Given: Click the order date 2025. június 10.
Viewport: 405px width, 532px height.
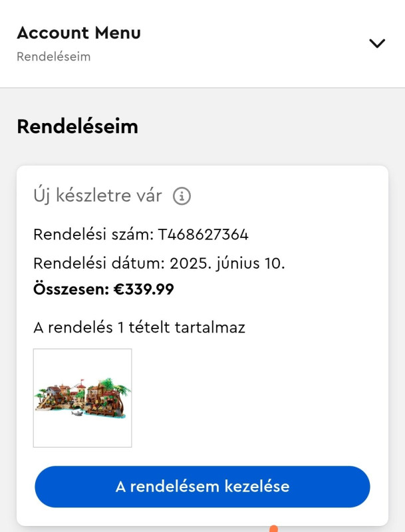Looking at the screenshot, I should coord(227,263).
